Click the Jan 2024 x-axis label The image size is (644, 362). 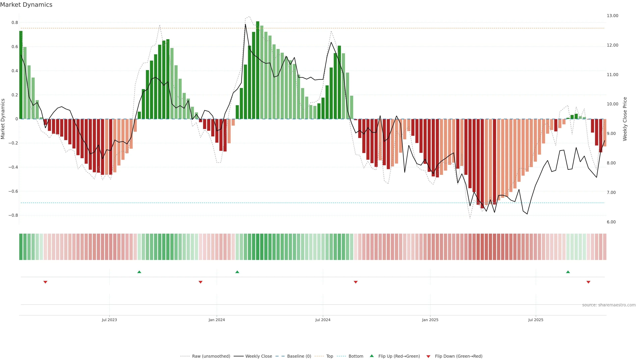click(x=217, y=320)
